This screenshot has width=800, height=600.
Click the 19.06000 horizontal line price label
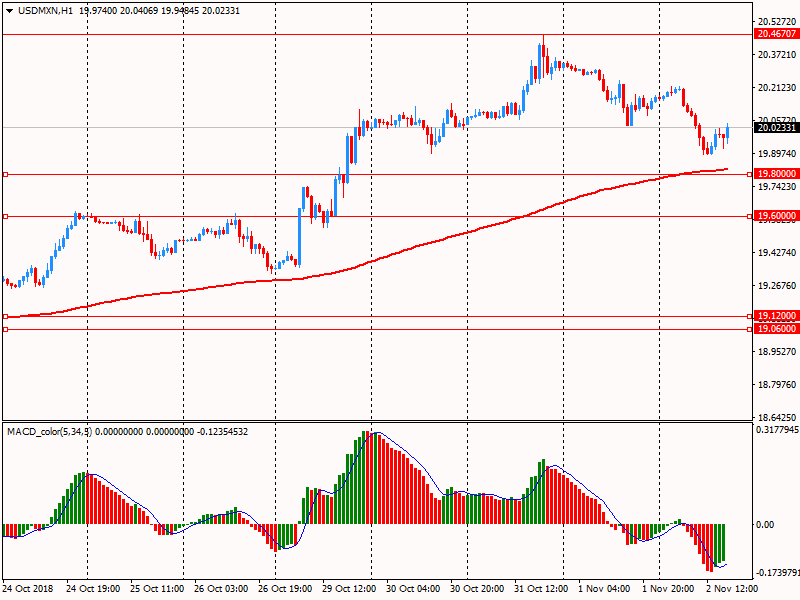click(x=777, y=329)
